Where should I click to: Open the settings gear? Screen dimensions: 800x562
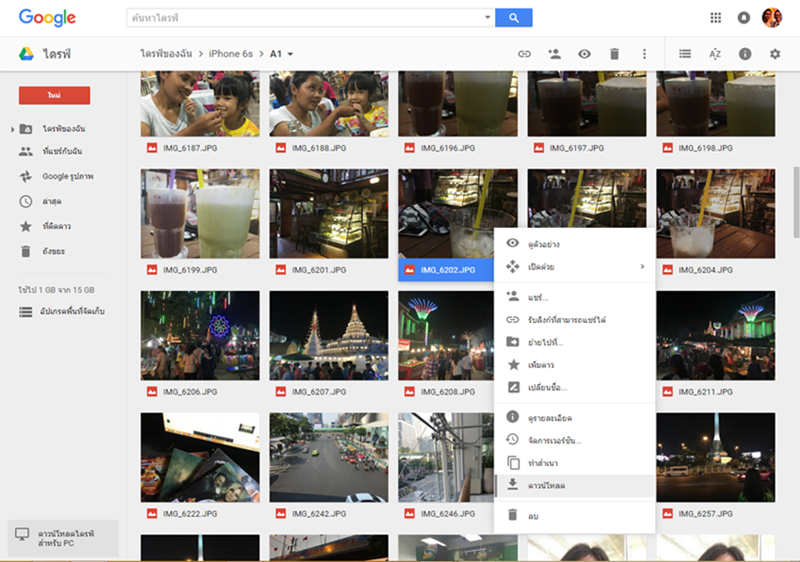pos(775,54)
